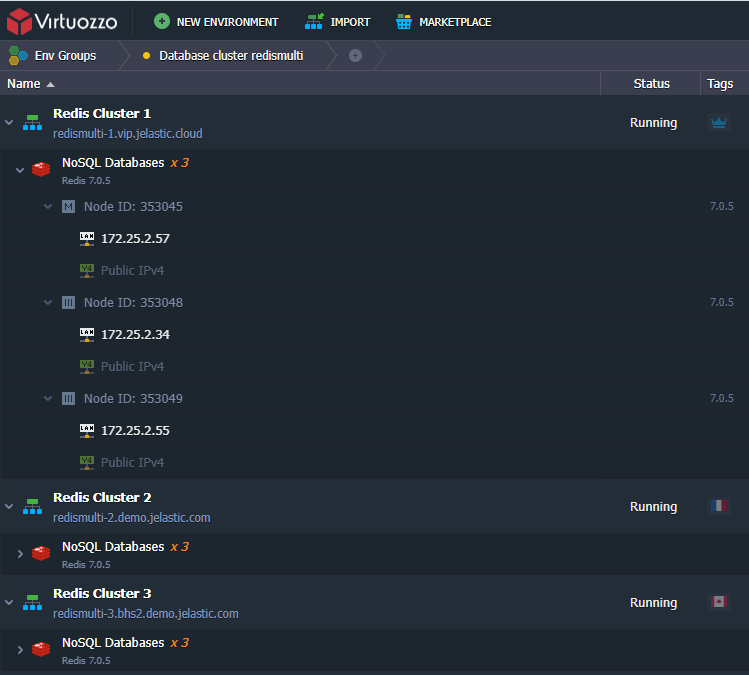Collapse Node ID 353048
The width and height of the screenshot is (749, 675).
pos(48,303)
